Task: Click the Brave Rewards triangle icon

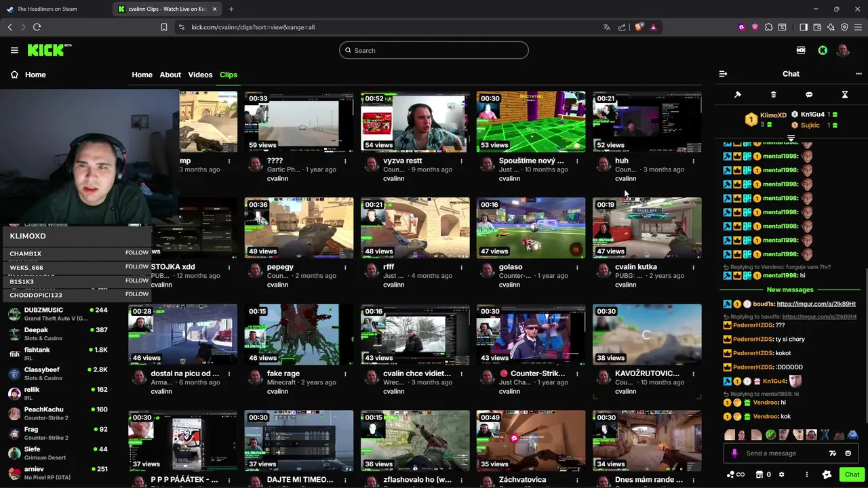Action: pos(653,27)
